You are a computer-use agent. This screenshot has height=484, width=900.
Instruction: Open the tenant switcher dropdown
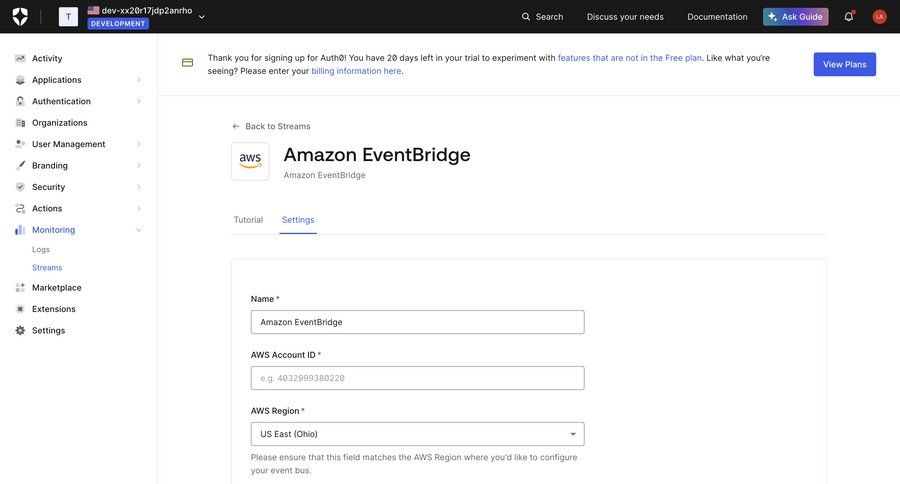coord(202,16)
